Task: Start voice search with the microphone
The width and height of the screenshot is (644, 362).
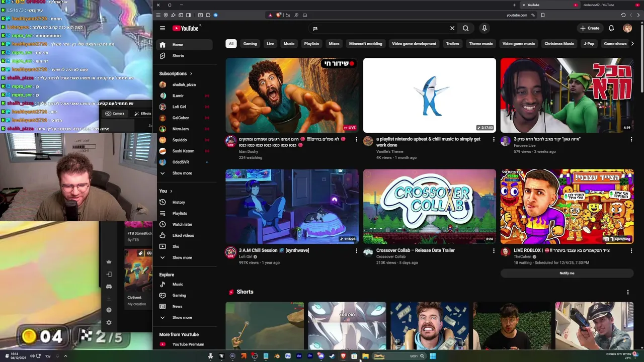Action: tap(484, 28)
